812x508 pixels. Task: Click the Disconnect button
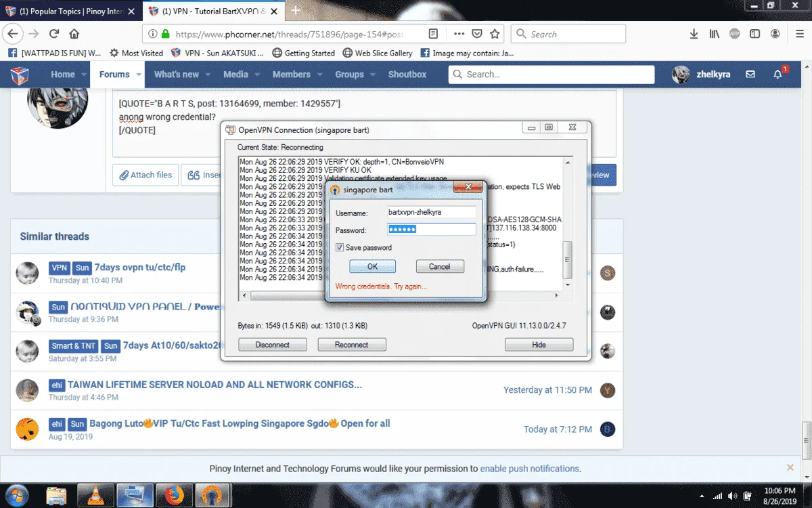[273, 345]
